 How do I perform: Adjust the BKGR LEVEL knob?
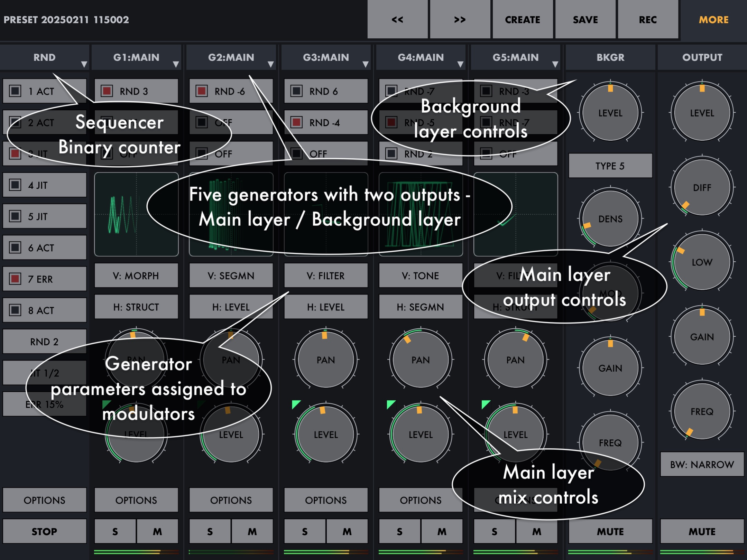click(x=610, y=113)
